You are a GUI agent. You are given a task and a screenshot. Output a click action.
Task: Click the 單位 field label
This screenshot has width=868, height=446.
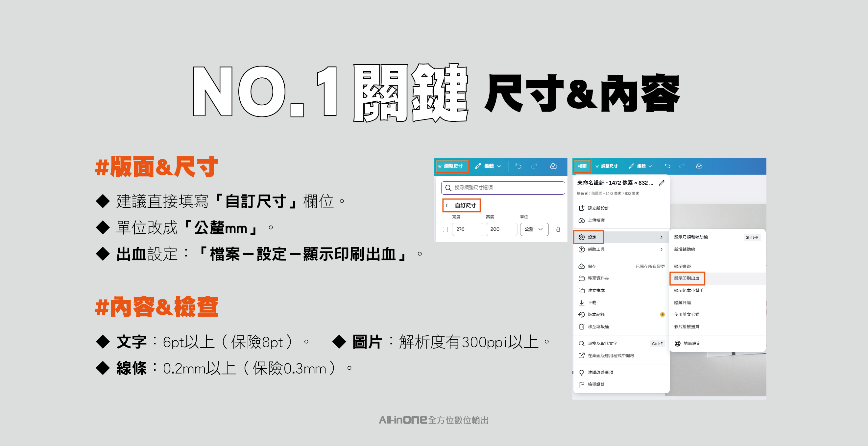point(524,217)
